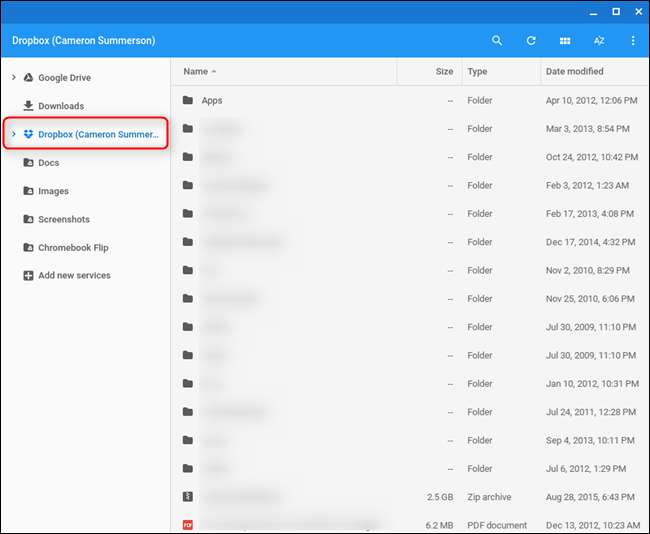Sort by Date modified column header
The height and width of the screenshot is (534, 650).
tap(574, 72)
